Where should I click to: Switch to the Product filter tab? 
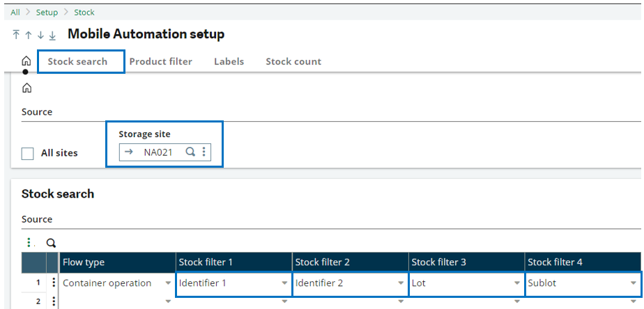[160, 61]
